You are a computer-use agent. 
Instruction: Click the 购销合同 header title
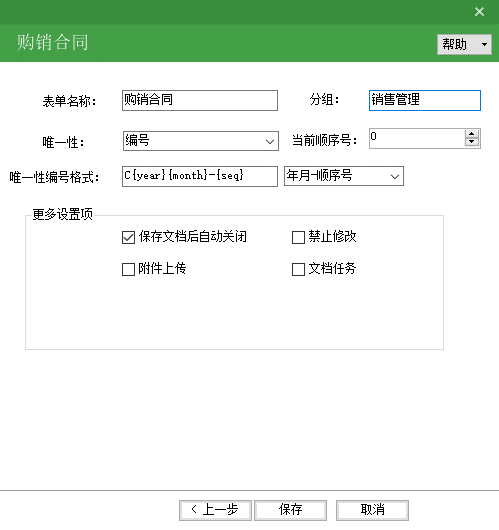pyautogui.click(x=53, y=43)
